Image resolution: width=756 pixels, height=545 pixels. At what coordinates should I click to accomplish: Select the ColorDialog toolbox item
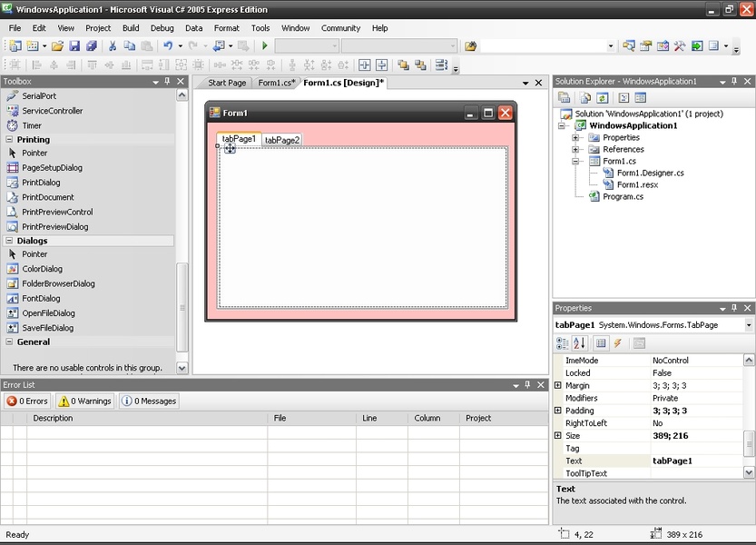pyautogui.click(x=43, y=269)
